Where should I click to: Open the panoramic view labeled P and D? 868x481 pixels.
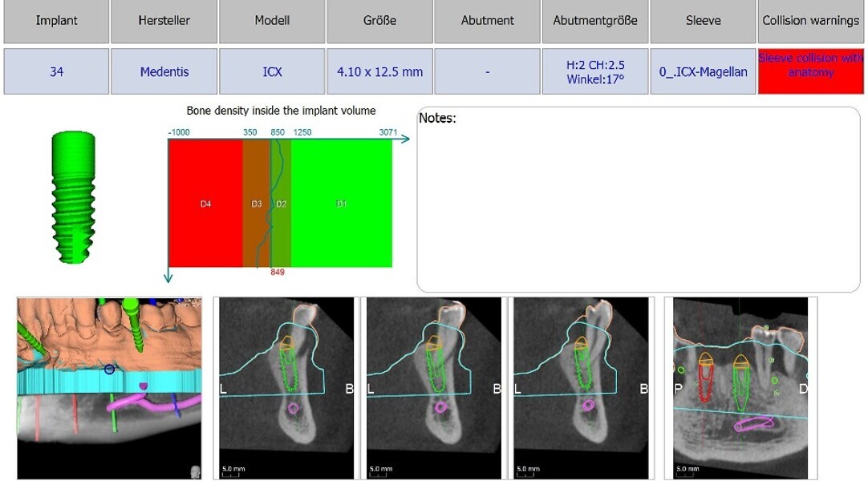point(741,388)
